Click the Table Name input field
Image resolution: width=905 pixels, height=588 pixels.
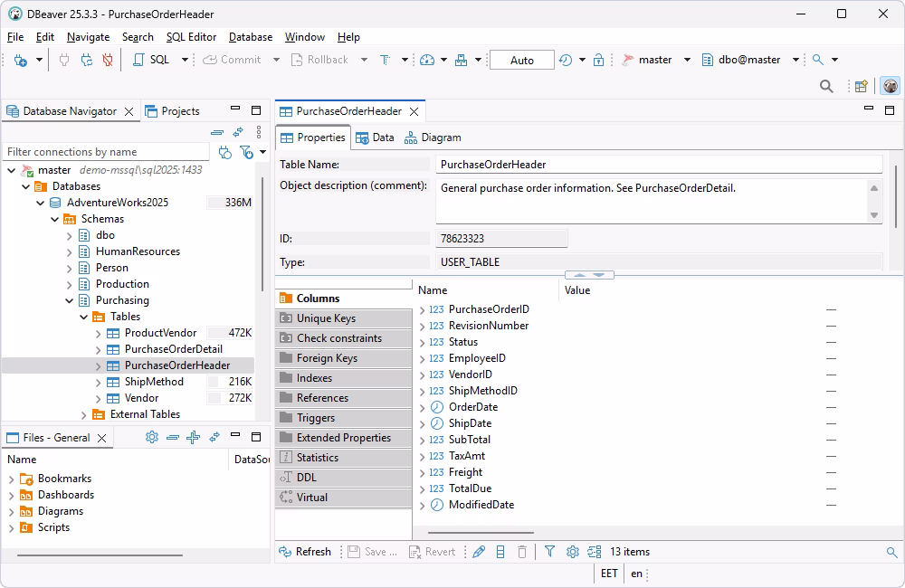coord(659,165)
